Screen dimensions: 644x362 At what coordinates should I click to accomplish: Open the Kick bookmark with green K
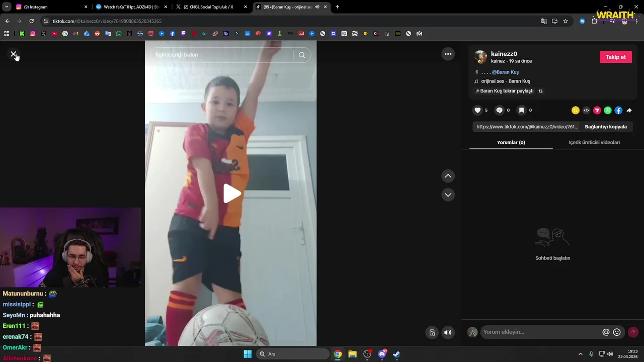(x=22, y=34)
